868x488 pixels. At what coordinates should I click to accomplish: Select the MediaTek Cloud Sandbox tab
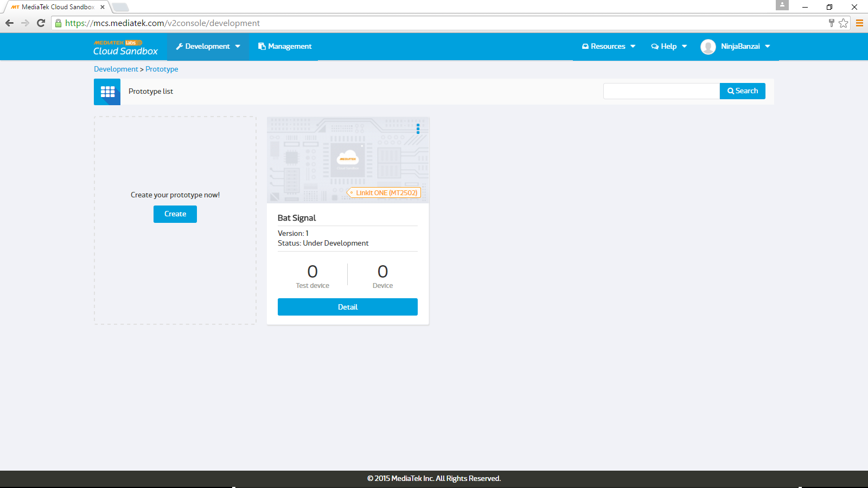57,7
